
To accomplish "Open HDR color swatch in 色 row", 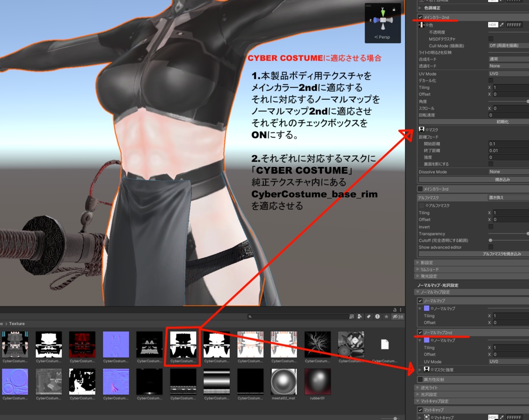I will point(492,25).
